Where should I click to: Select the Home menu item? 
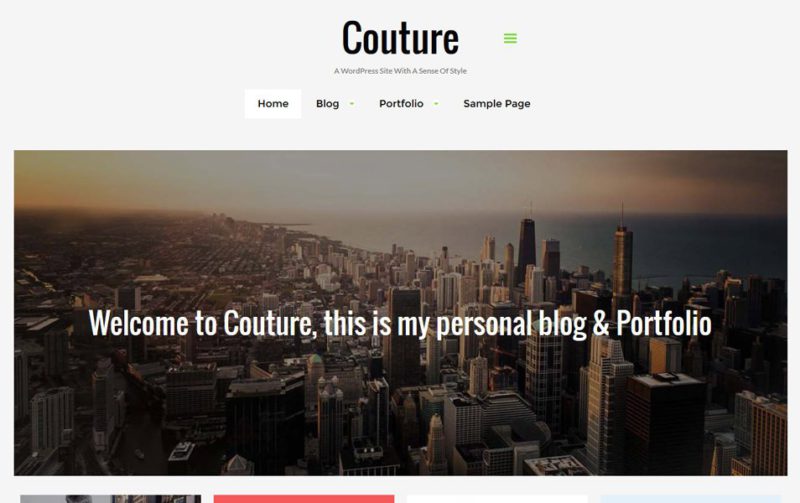pyautogui.click(x=273, y=104)
